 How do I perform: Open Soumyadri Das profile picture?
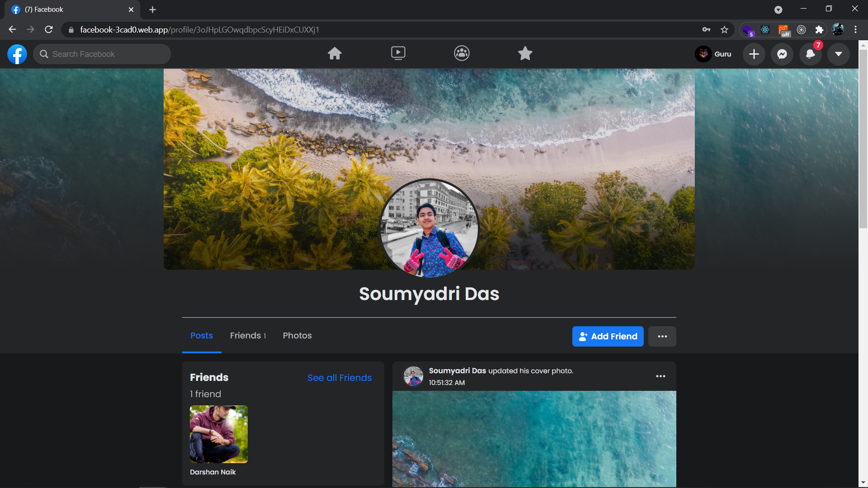point(429,228)
